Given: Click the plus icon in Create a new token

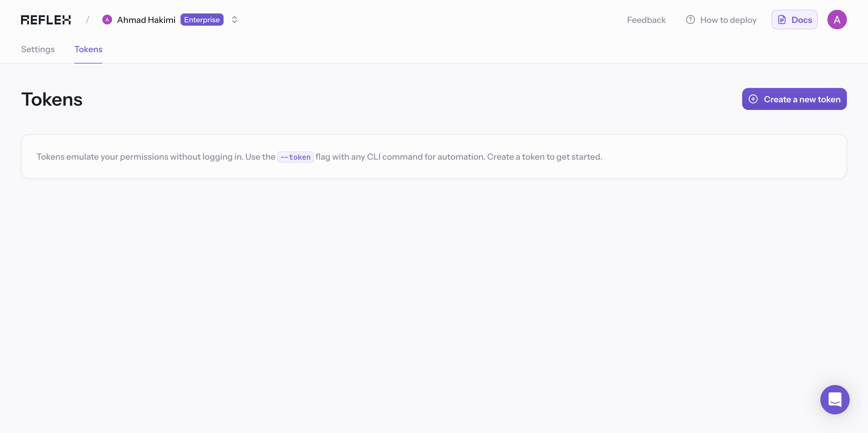Looking at the screenshot, I should tap(753, 99).
